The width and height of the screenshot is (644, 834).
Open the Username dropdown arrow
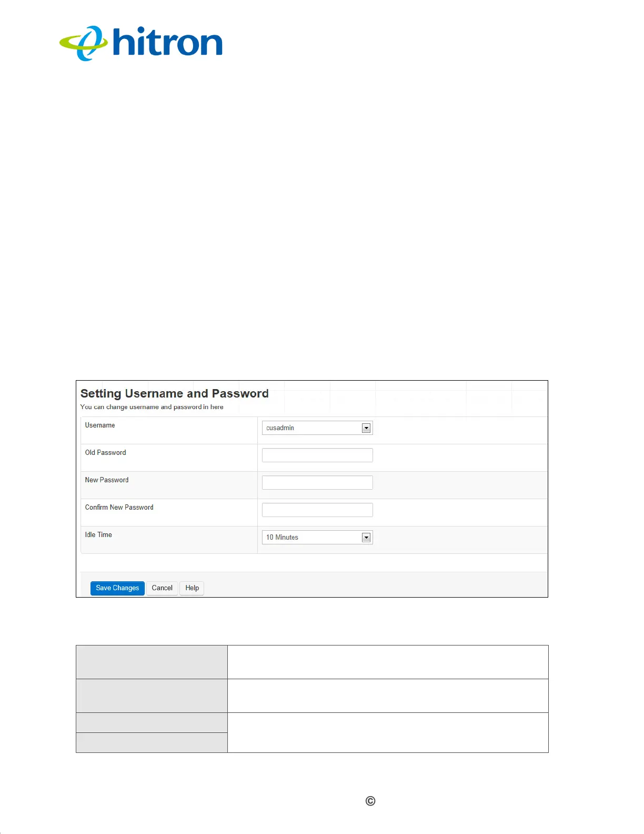[x=366, y=428]
